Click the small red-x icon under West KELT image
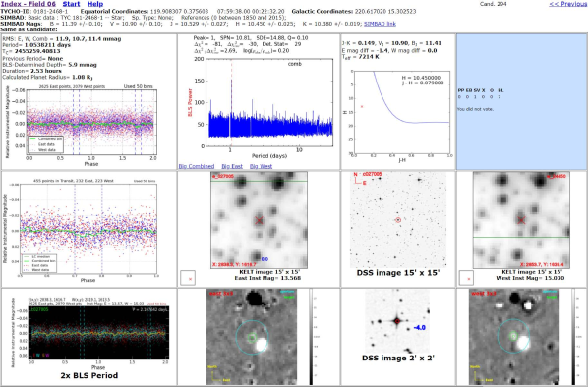The height and width of the screenshot is (387, 588). pos(466,278)
